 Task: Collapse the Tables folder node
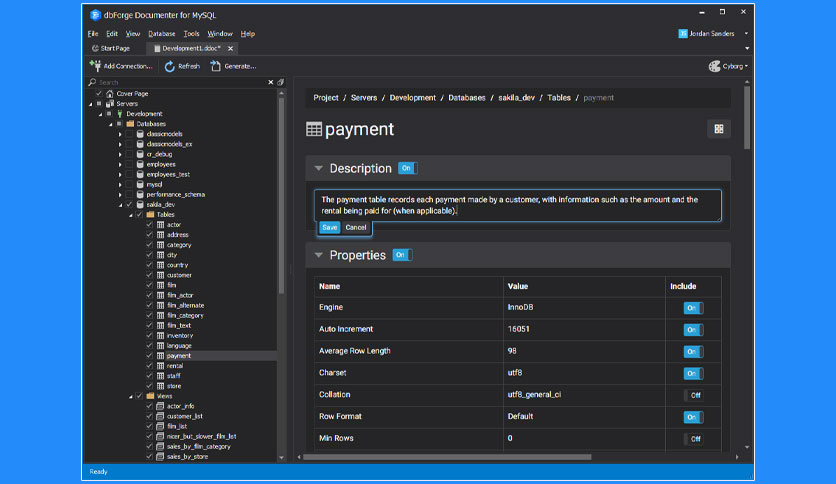(131, 215)
